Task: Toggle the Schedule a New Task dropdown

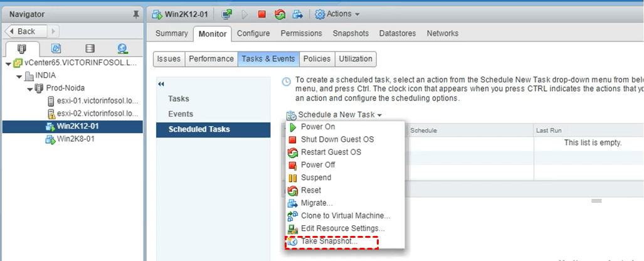Action: (x=334, y=115)
